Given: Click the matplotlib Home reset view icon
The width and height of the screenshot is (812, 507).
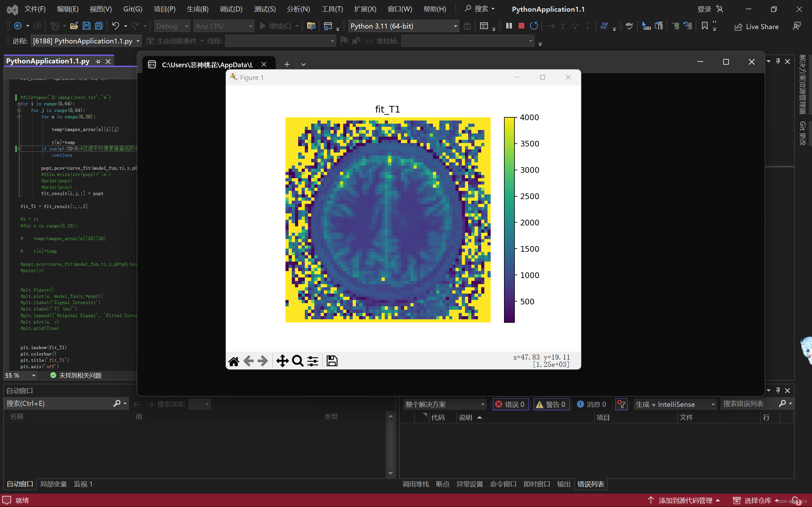Looking at the screenshot, I should point(233,361).
